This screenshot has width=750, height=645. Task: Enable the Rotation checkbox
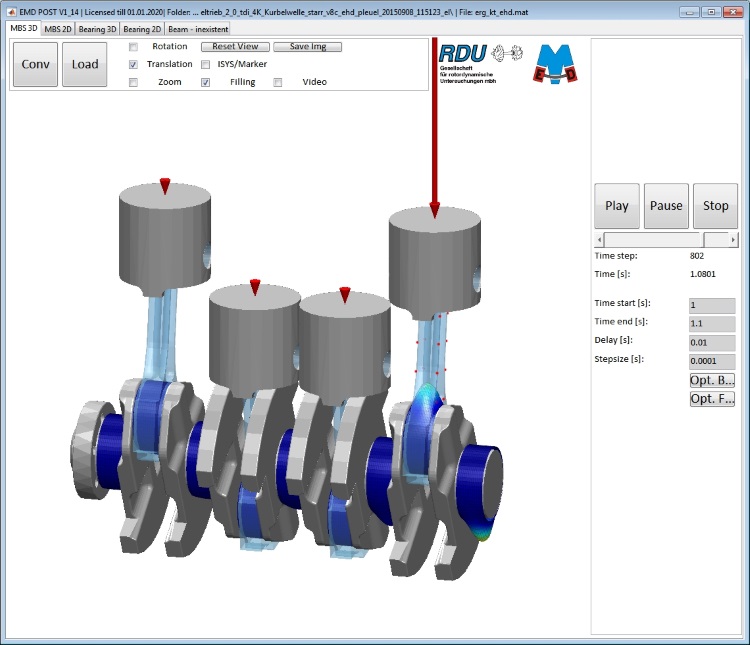[134, 47]
